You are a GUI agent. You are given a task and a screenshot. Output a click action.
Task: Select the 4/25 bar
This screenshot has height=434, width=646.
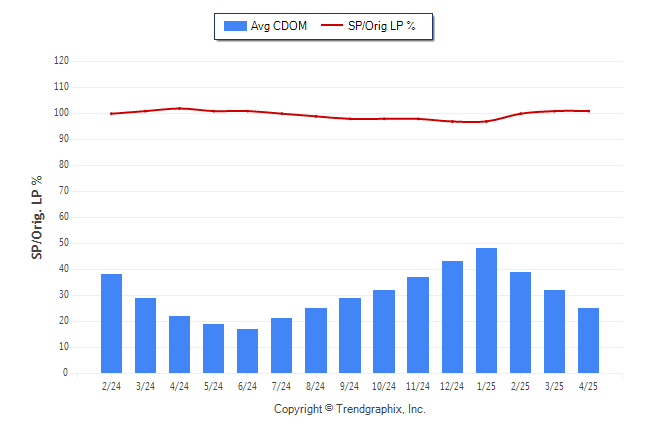click(x=588, y=340)
